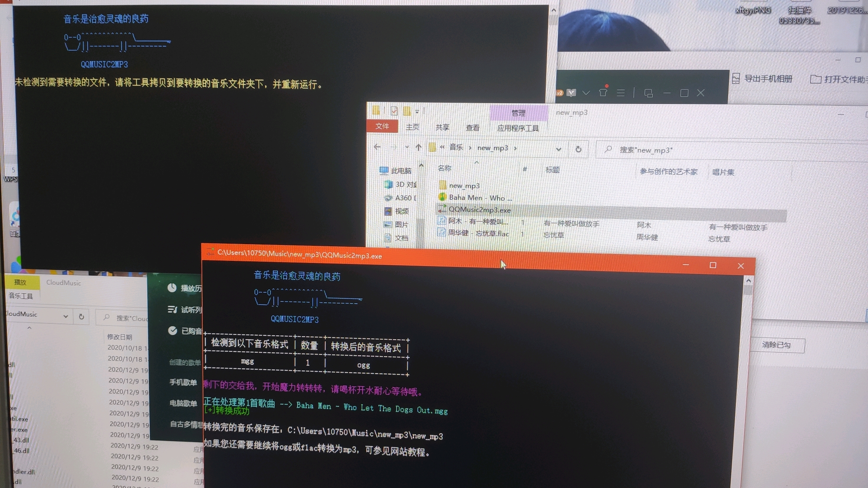Click quick access new folder icon in titlebar
The width and height of the screenshot is (868, 488).
pos(407,111)
